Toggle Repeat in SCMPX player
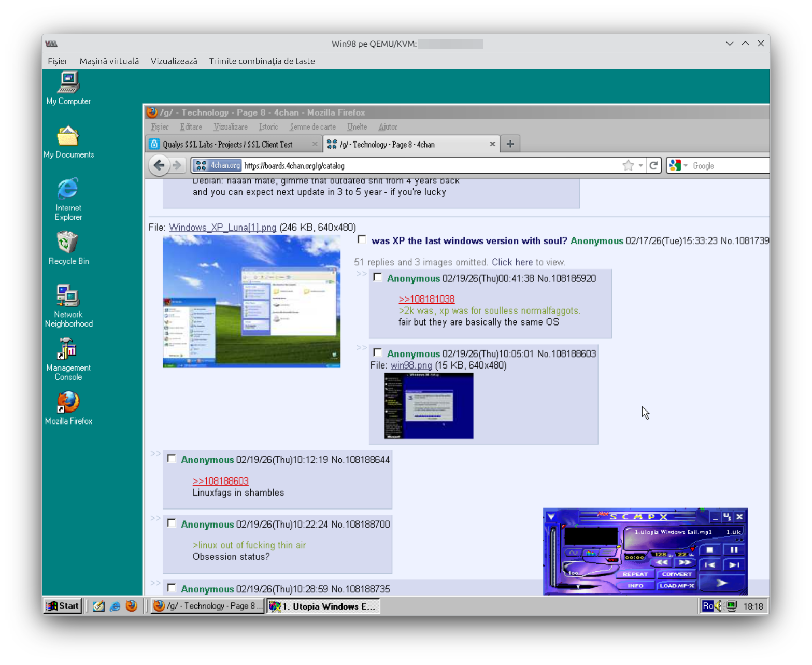This screenshot has width=812, height=665. [635, 574]
